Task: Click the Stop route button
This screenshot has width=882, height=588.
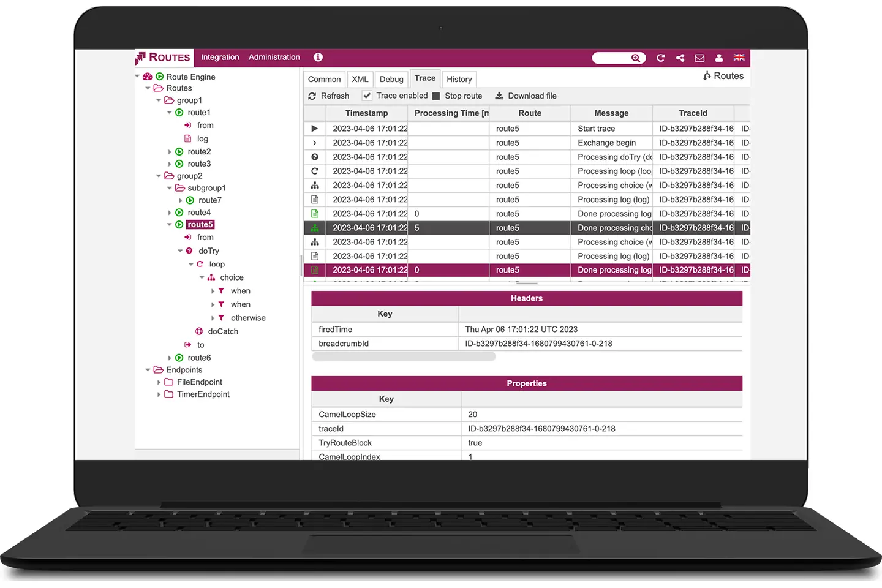Action: (x=458, y=96)
